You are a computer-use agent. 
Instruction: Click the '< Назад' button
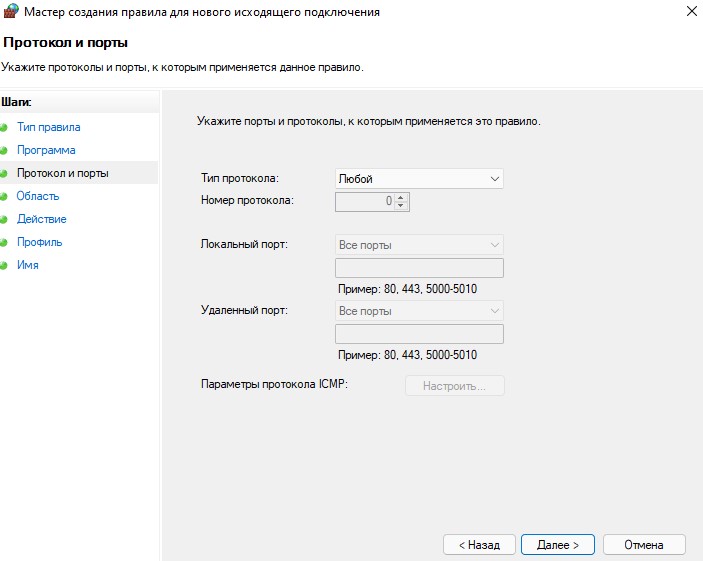(479, 545)
